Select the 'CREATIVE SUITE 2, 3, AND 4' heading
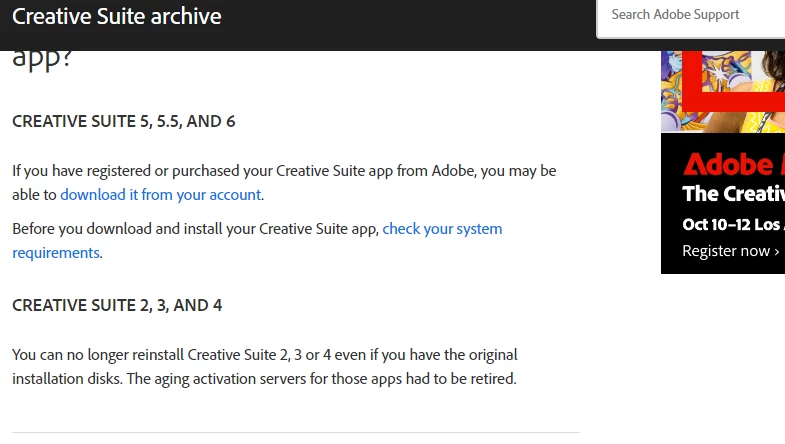 117,305
